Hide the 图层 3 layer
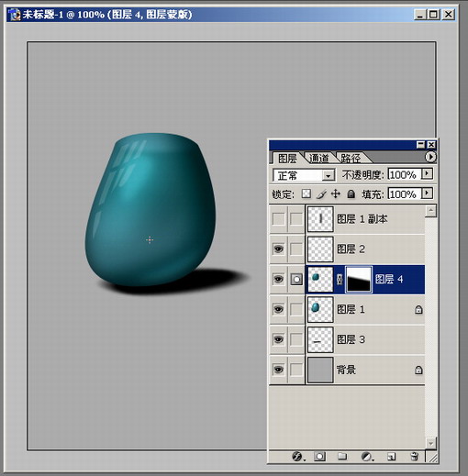Screen dimensions: 468x476 tap(278, 339)
